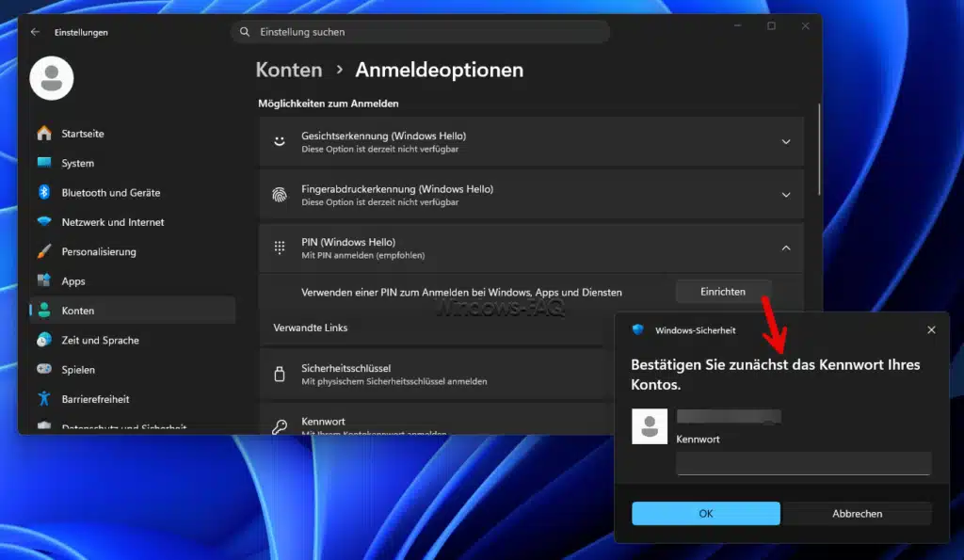Image resolution: width=964 pixels, height=560 pixels.
Task: Click the settings page vertical scrollbar
Action: point(819,150)
